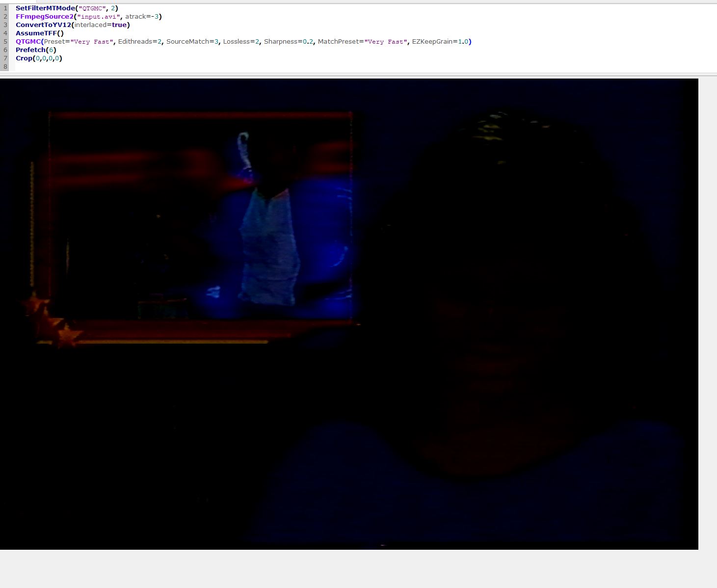The width and height of the screenshot is (717, 588).
Task: Click the MatchPreset parameter name
Action: pyautogui.click(x=339, y=42)
